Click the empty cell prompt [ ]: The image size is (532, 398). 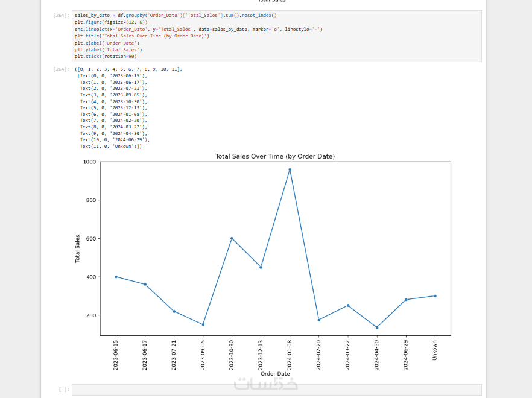[64, 390]
